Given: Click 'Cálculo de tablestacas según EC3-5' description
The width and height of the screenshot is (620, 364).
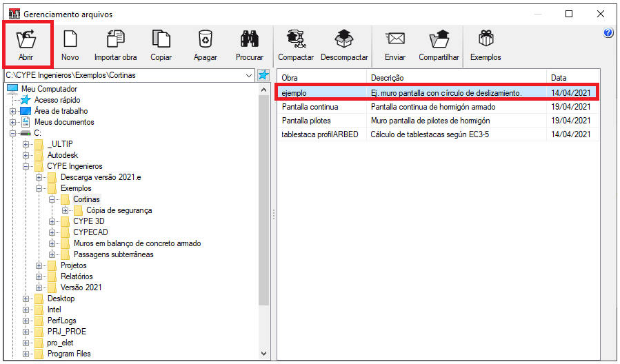Looking at the screenshot, I should click(430, 134).
